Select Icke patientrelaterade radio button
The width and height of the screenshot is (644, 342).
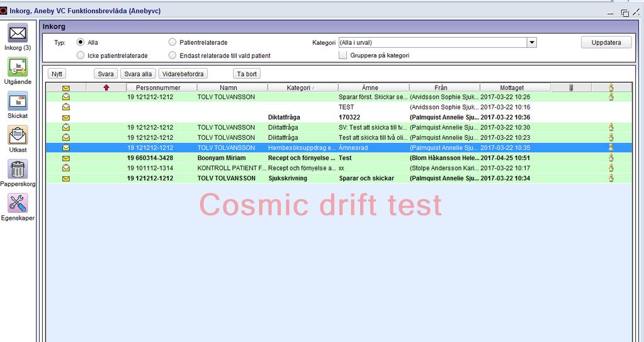pos(81,55)
